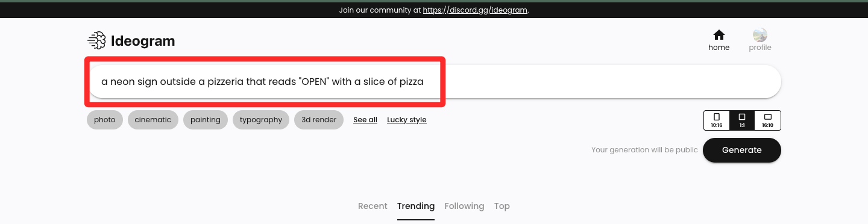868x224 pixels.
Task: Go to the home icon
Action: (x=719, y=35)
